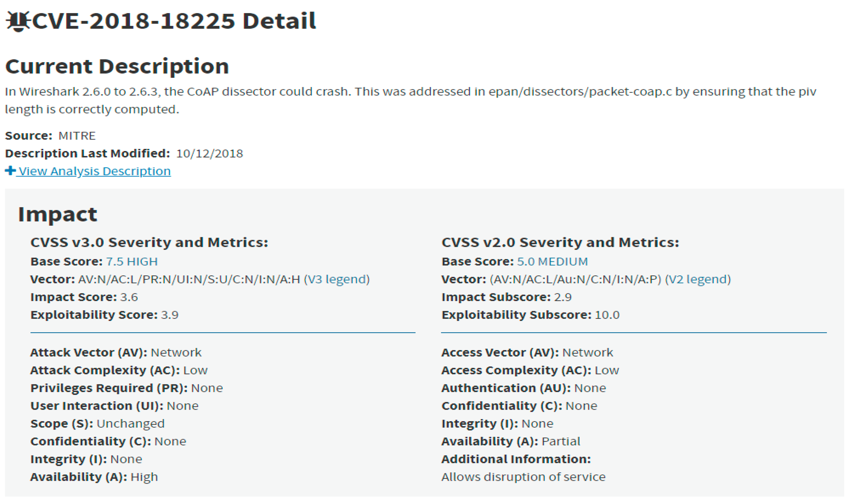The image size is (853, 504).
Task: Open the V3 legend link
Action: 337,279
